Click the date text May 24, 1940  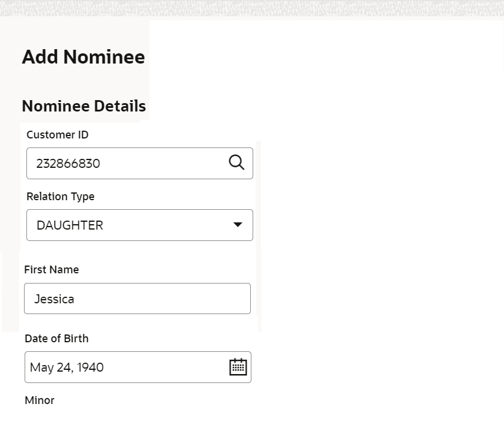pyautogui.click(x=67, y=367)
